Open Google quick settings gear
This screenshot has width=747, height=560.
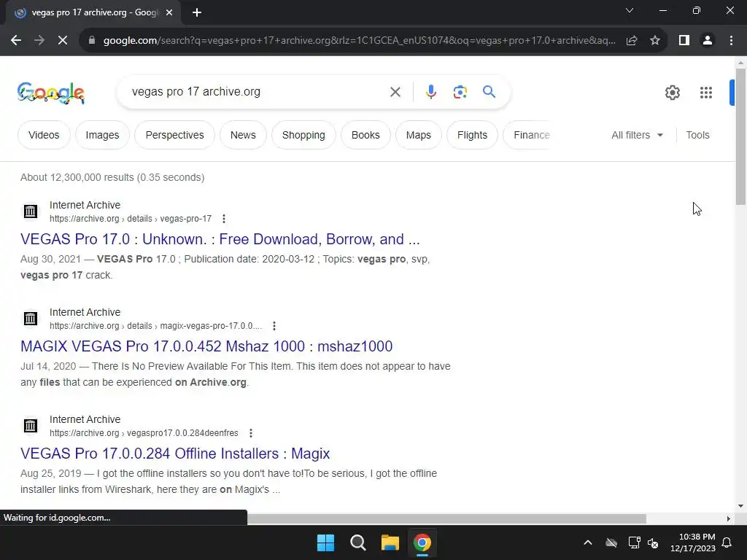pos(672,93)
